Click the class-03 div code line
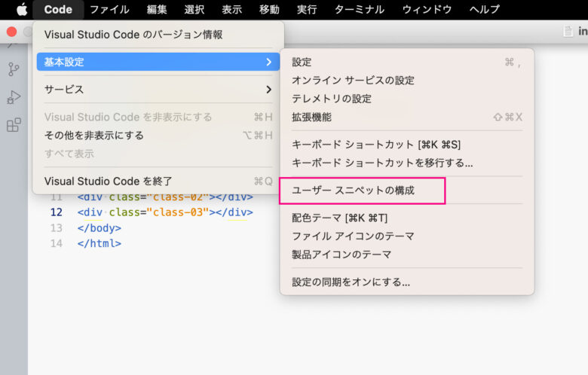The width and height of the screenshot is (588, 375). pos(165,212)
